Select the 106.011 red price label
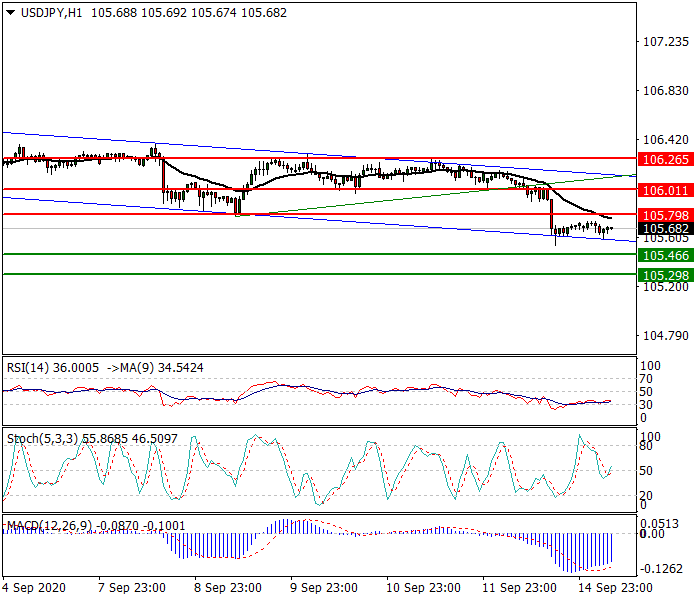The image size is (700, 600). click(x=666, y=191)
